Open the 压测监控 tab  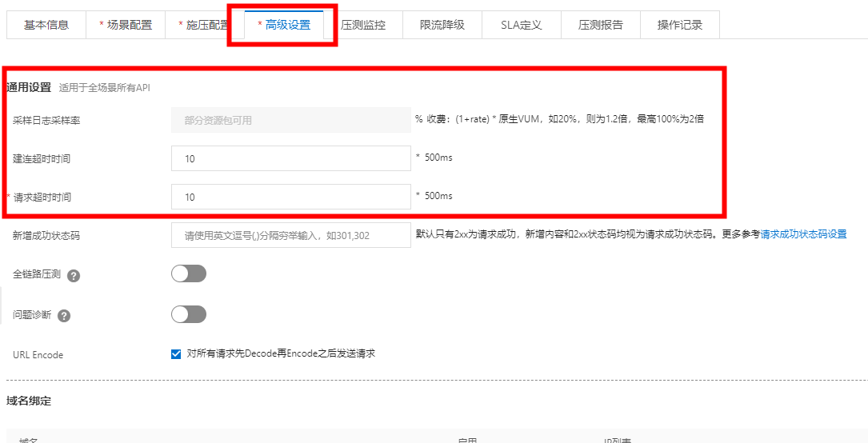pyautogui.click(x=363, y=25)
